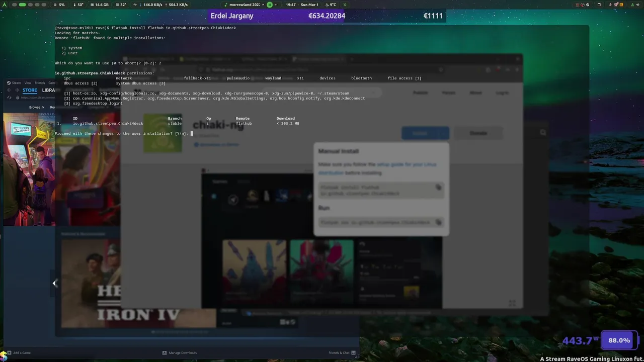Viewport: 644px width, 362px height.
Task: Click the terminal prompt after [Y/n]:
Action: coord(192,133)
